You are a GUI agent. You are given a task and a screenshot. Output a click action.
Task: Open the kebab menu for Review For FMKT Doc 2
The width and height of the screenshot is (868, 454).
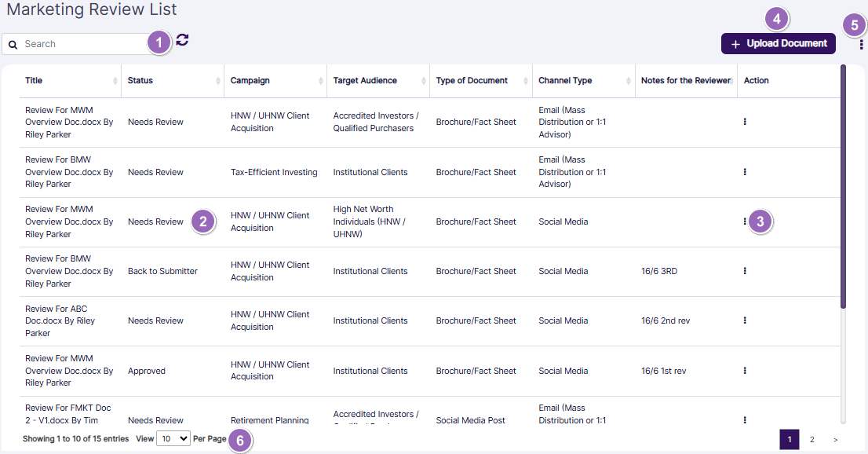[744, 420]
